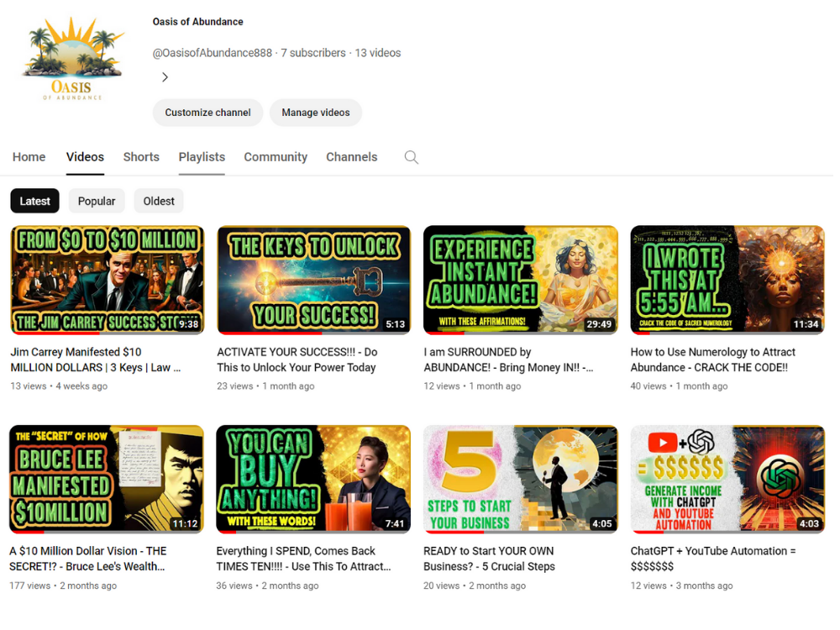Click 3 months ago under ChatGPT video
Image resolution: width=840 pixels, height=630 pixels.
(x=704, y=585)
